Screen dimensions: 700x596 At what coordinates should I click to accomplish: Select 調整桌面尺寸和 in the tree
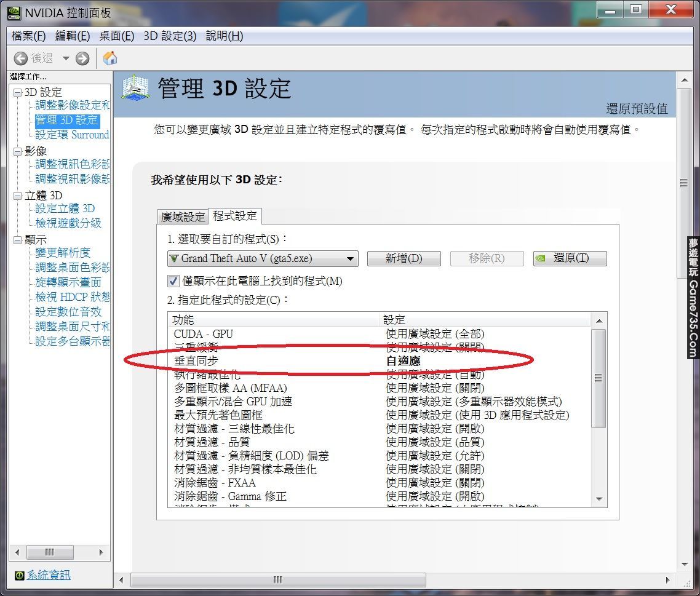tap(73, 327)
